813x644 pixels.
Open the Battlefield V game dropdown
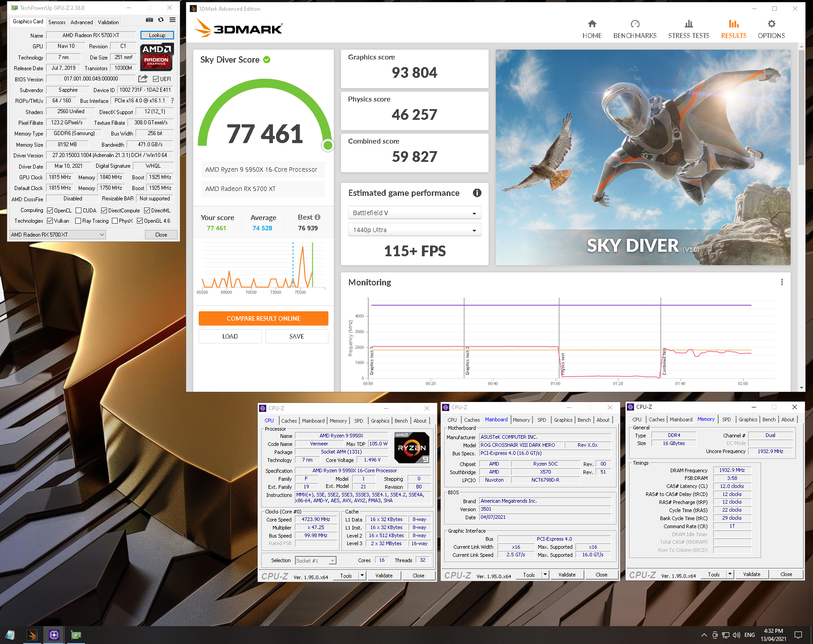click(414, 213)
